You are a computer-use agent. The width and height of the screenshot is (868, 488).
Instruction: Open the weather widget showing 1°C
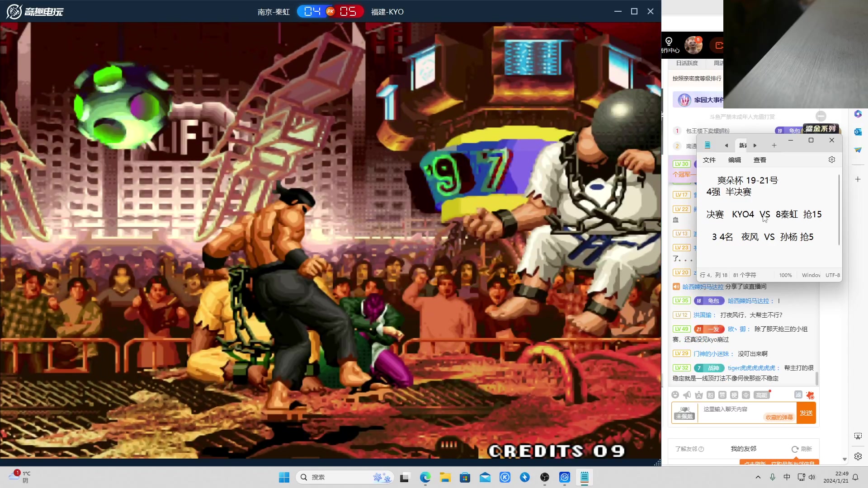pyautogui.click(x=19, y=477)
